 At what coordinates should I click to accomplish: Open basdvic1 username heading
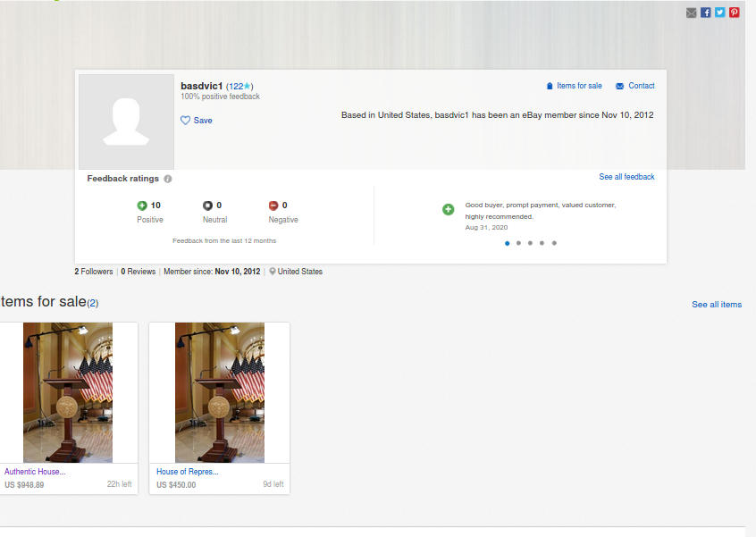click(x=202, y=86)
